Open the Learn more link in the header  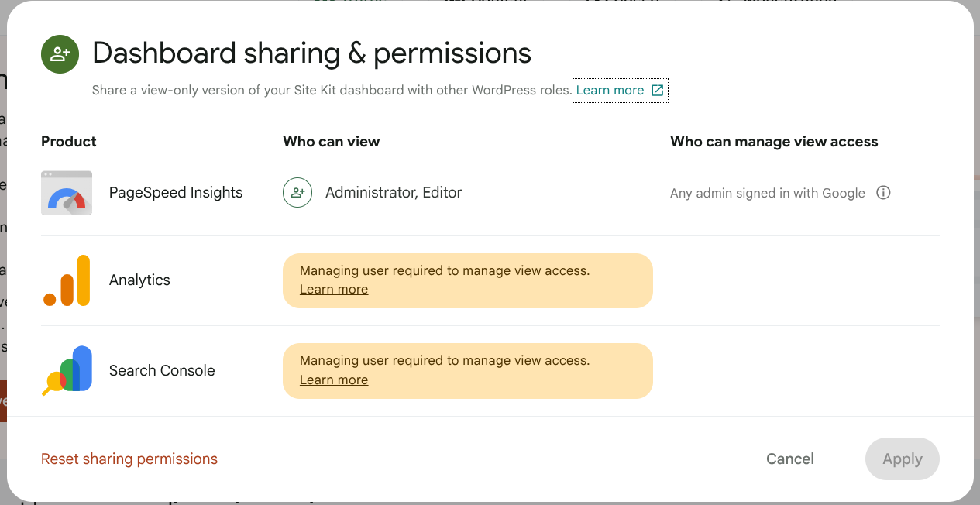pyautogui.click(x=610, y=91)
